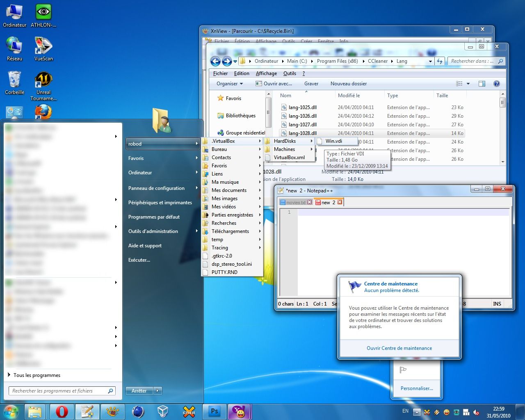Expand the Organiser dropdown in Explorer
Viewport: 525px width, 420px height.
[x=230, y=84]
